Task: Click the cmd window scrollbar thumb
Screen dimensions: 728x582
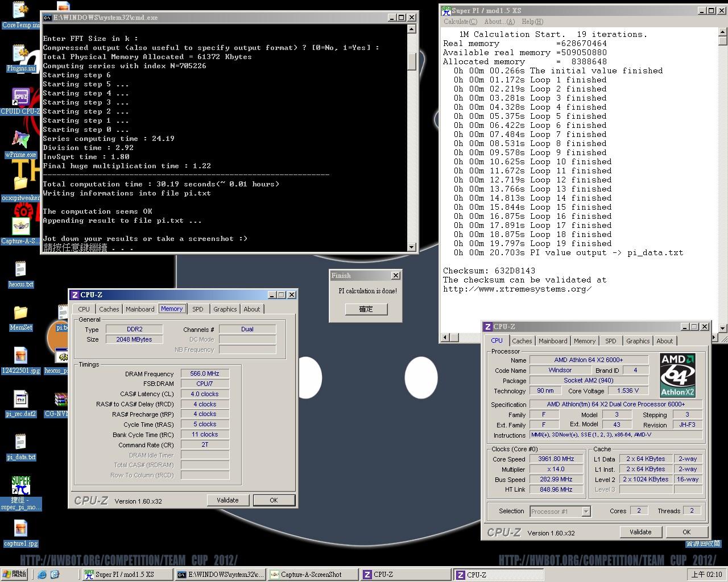Action: click(x=412, y=61)
